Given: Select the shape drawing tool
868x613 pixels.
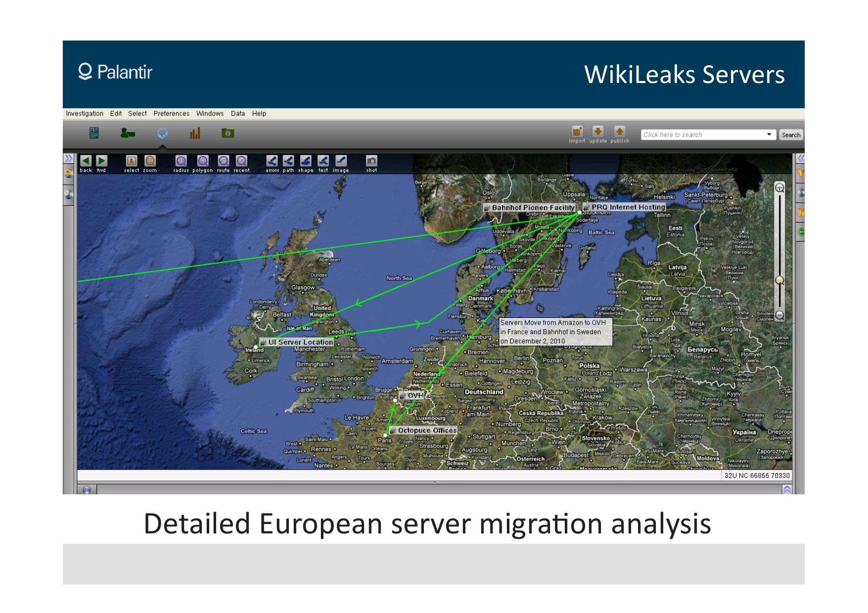Looking at the screenshot, I should [x=306, y=161].
